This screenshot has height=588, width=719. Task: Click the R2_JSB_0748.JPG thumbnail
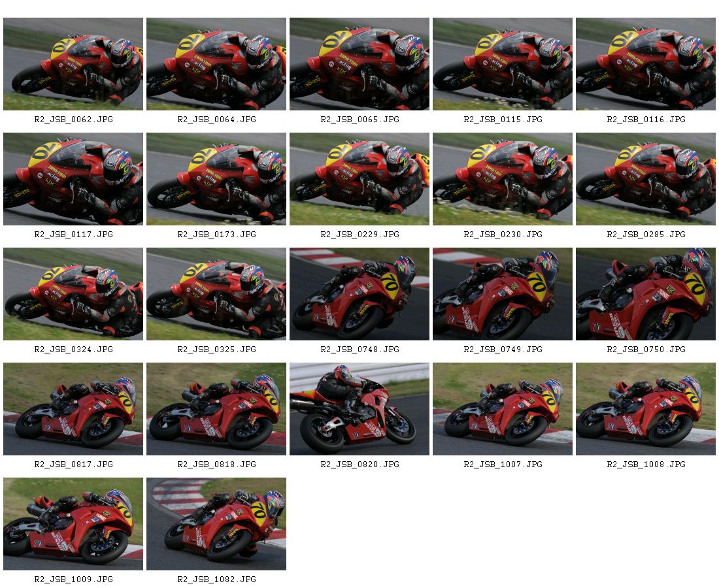(359, 294)
